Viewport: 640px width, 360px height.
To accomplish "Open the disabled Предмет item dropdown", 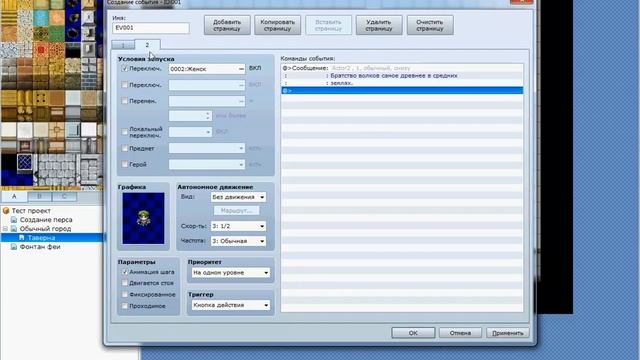I will pos(207,148).
